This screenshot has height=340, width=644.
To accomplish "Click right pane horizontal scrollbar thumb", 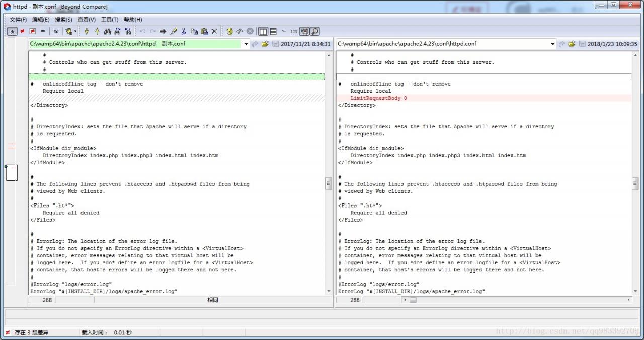I will (413, 300).
